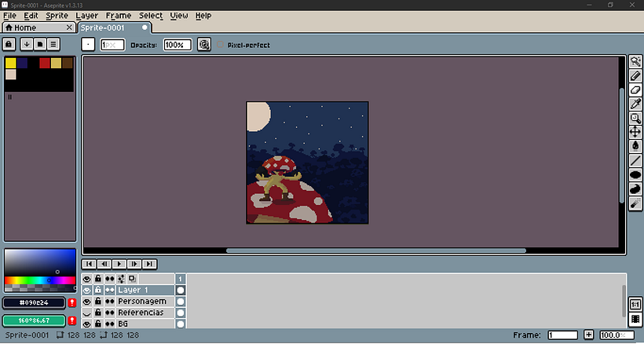Open the timeline film strip button
This screenshot has height=344, width=644.
(635, 320)
